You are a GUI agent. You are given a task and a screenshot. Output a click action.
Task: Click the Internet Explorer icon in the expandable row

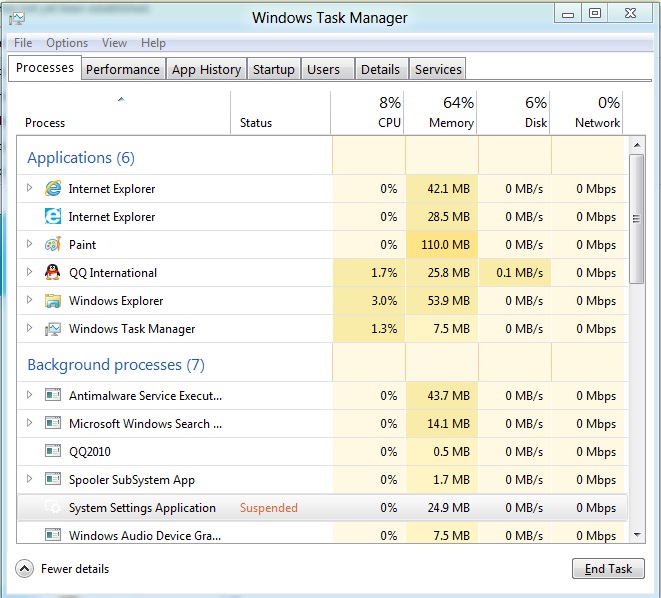(x=53, y=188)
